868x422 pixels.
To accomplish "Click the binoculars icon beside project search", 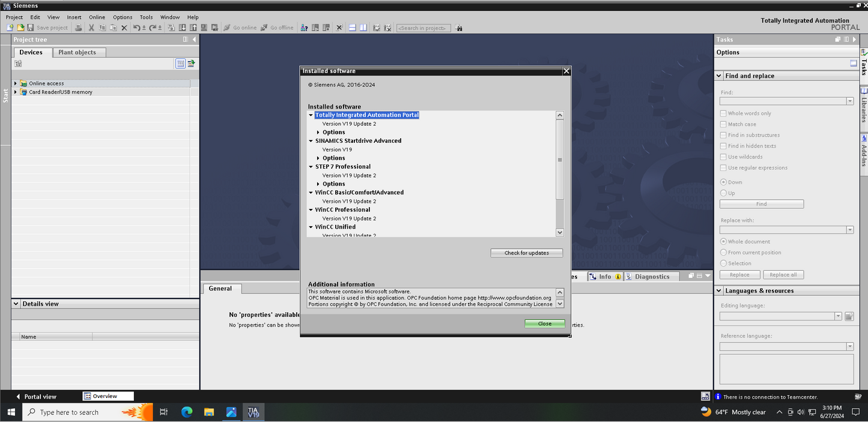I will [459, 28].
